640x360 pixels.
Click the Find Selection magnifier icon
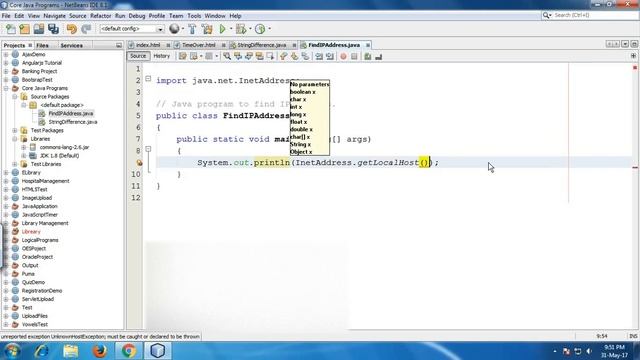227,56
